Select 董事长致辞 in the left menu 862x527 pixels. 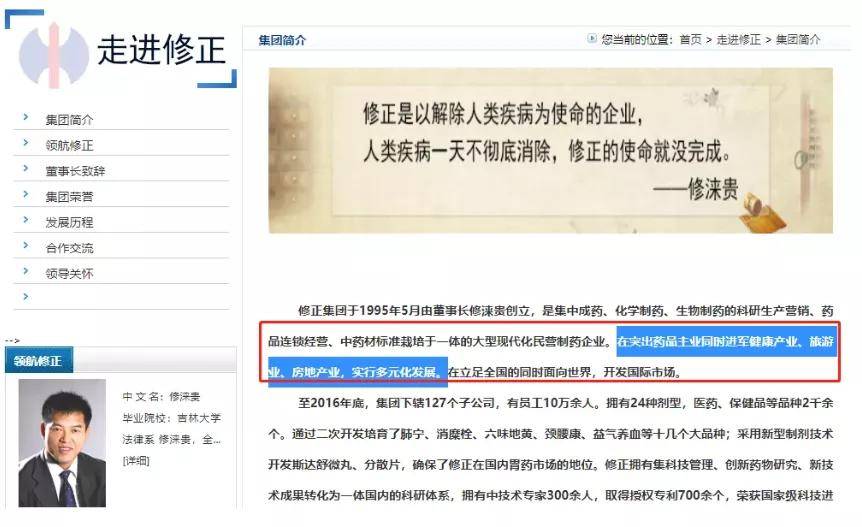coord(75,171)
